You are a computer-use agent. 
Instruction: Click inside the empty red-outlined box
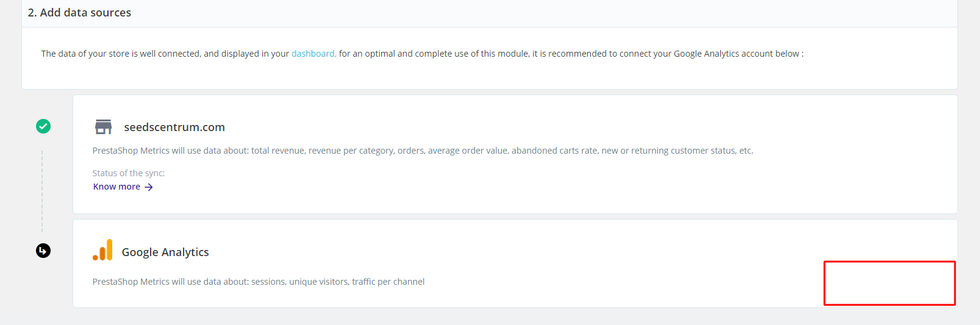pos(889,283)
